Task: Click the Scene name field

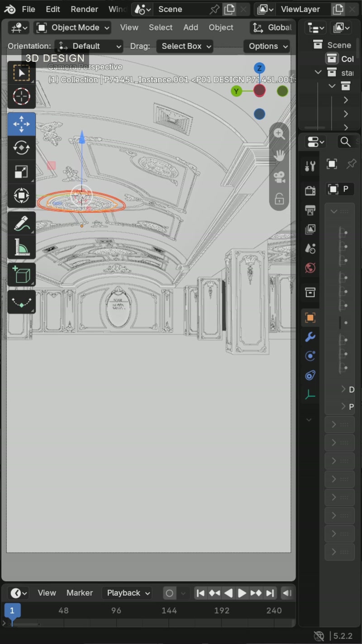Action: point(181,9)
